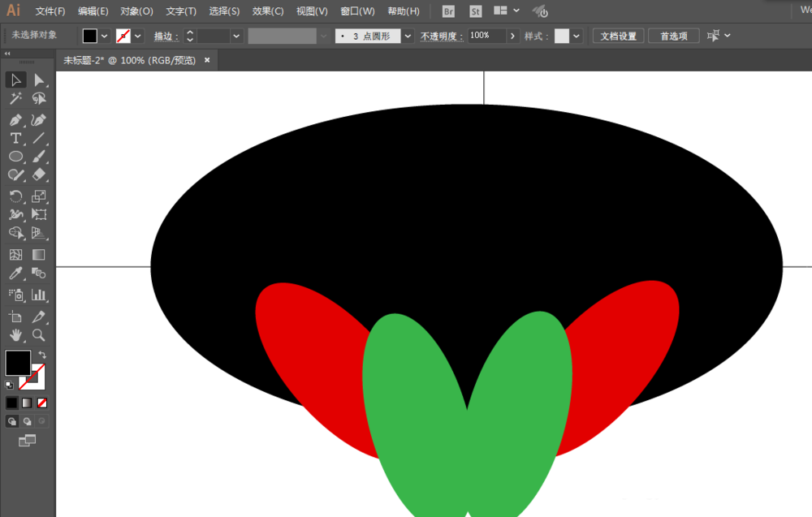
Task: Select the Eraser tool
Action: [x=39, y=174]
